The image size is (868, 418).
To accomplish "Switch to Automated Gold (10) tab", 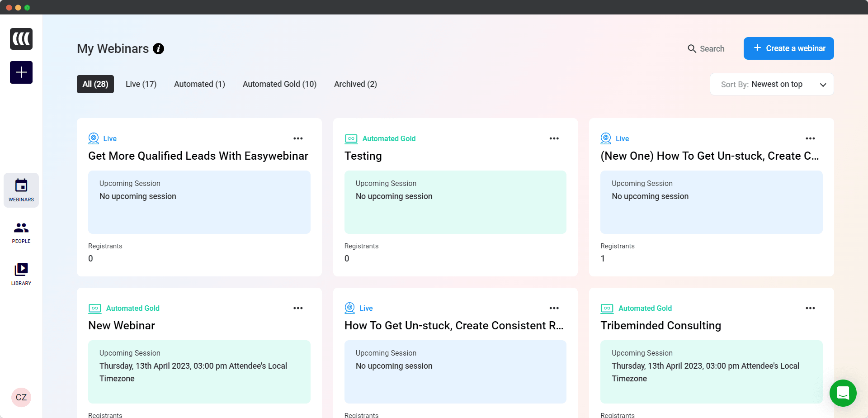I will pos(279,84).
